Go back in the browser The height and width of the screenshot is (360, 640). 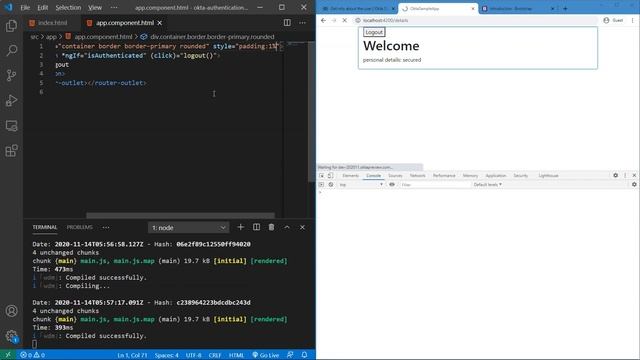point(323,20)
